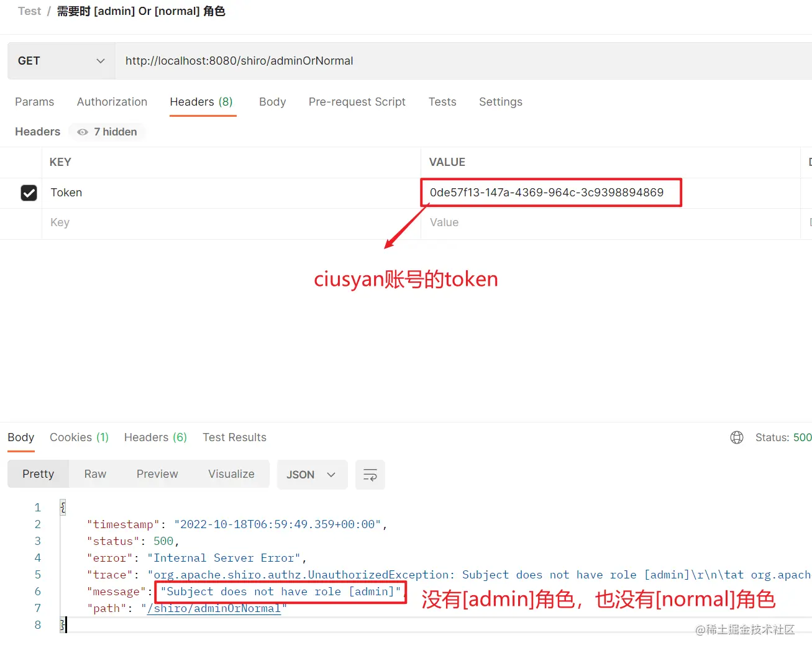This screenshot has width=812, height=653.
Task: Open the Tests tab
Action: [x=442, y=102]
